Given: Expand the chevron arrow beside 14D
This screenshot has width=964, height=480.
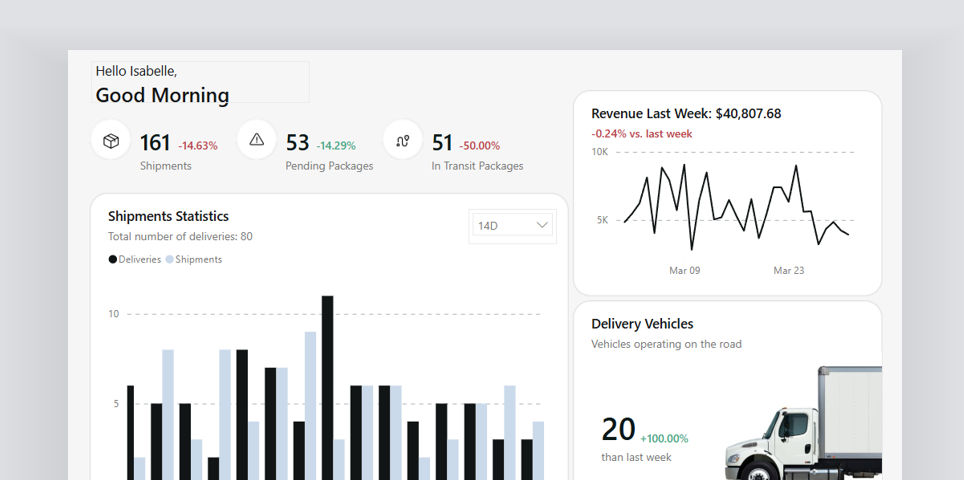Looking at the screenshot, I should click(542, 225).
